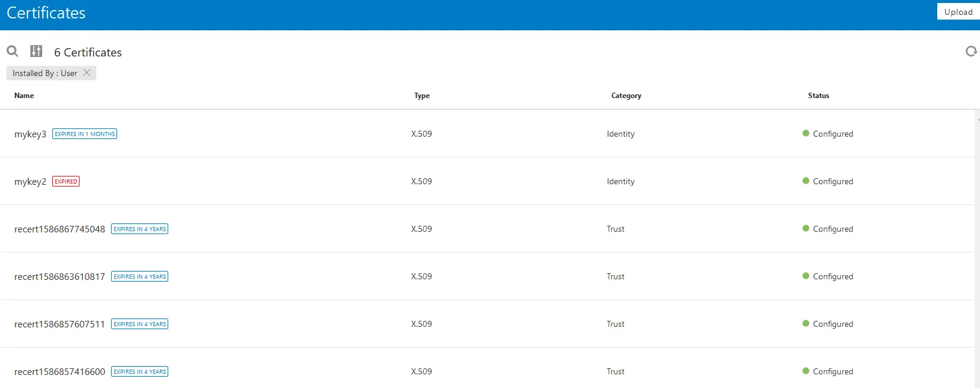Click the Installed By : User filter chip
Screen dimensions: 980x388
(x=45, y=73)
